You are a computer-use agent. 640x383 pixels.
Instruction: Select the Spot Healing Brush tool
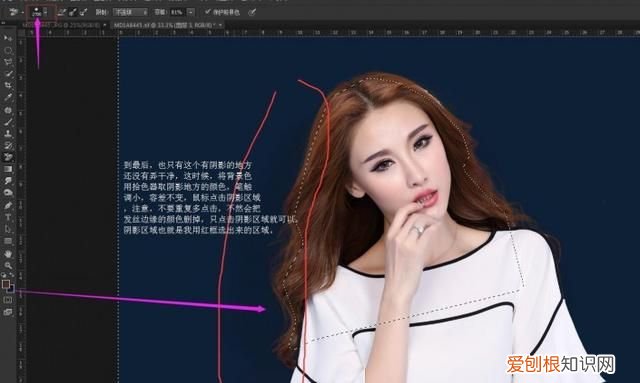tap(8, 110)
